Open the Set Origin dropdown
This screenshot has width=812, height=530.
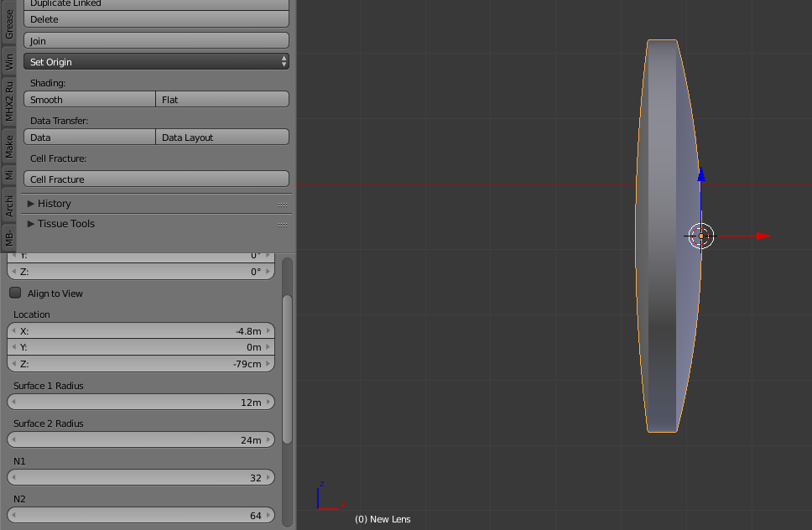click(x=156, y=62)
